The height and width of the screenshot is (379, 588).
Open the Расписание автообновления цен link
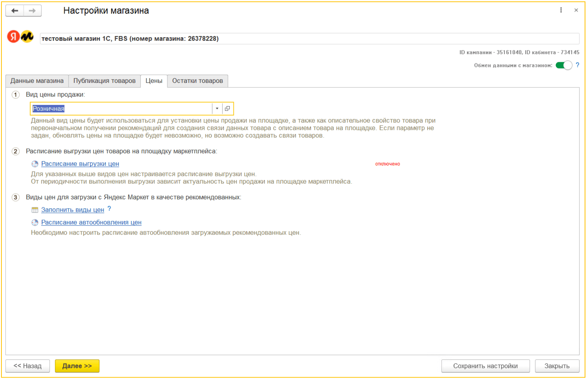[x=91, y=222]
